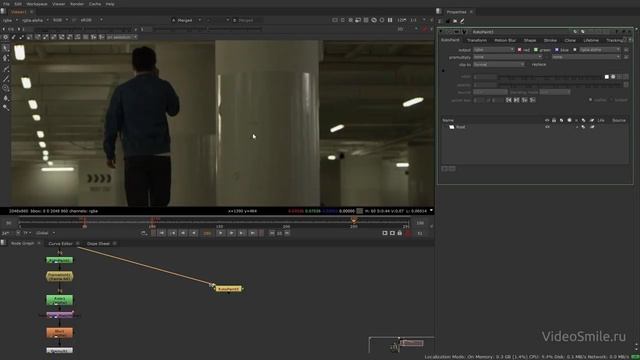Select the Clone tool in viewer toolbar
The image size is (640, 360).
coord(5,88)
